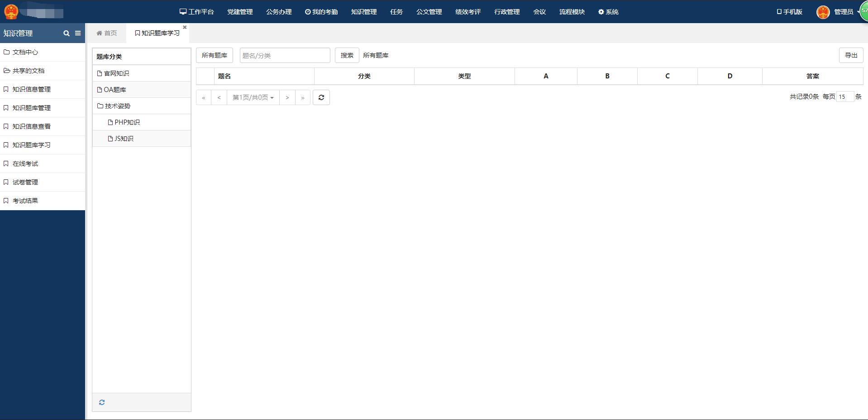
Task: Refresh the category tree at panel bottom
Action: coord(102,402)
